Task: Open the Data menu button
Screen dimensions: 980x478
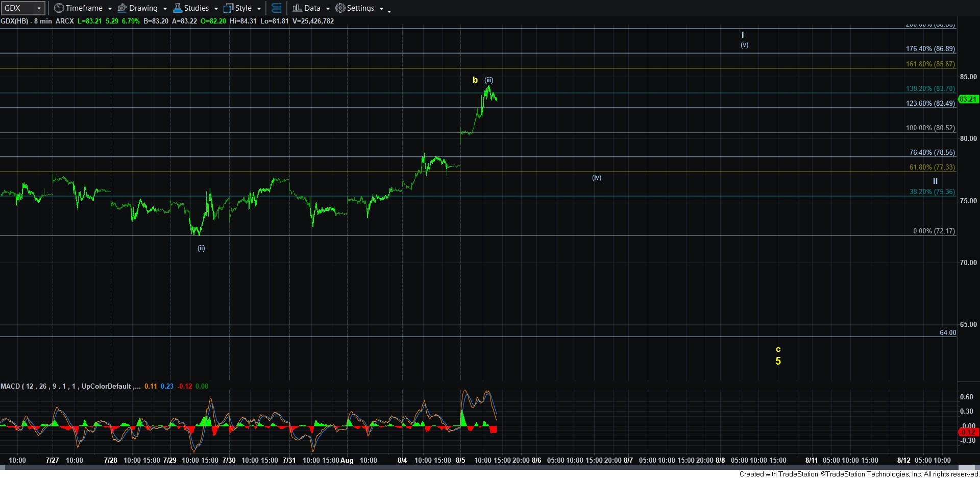Action: (306, 8)
